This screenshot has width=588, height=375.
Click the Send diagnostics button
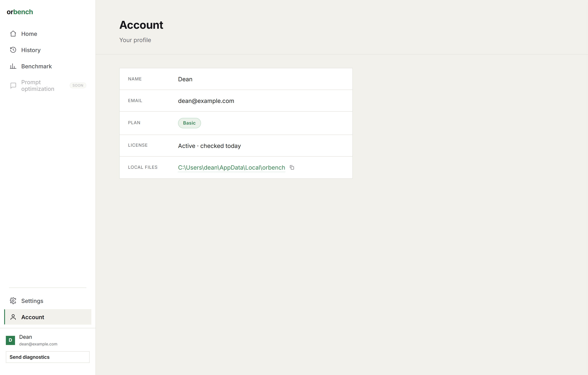pos(48,357)
